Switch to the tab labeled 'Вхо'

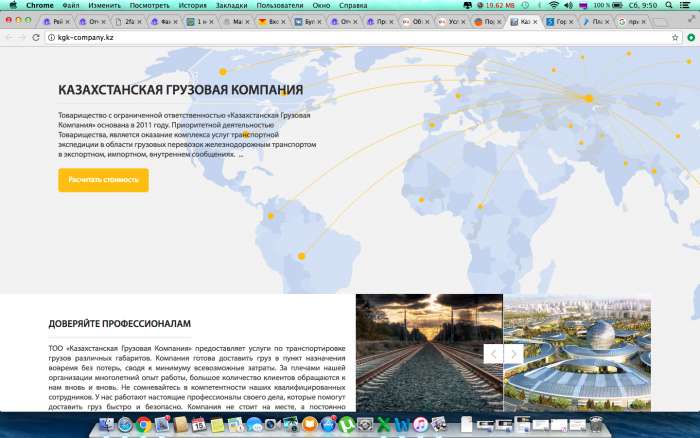tap(271, 21)
